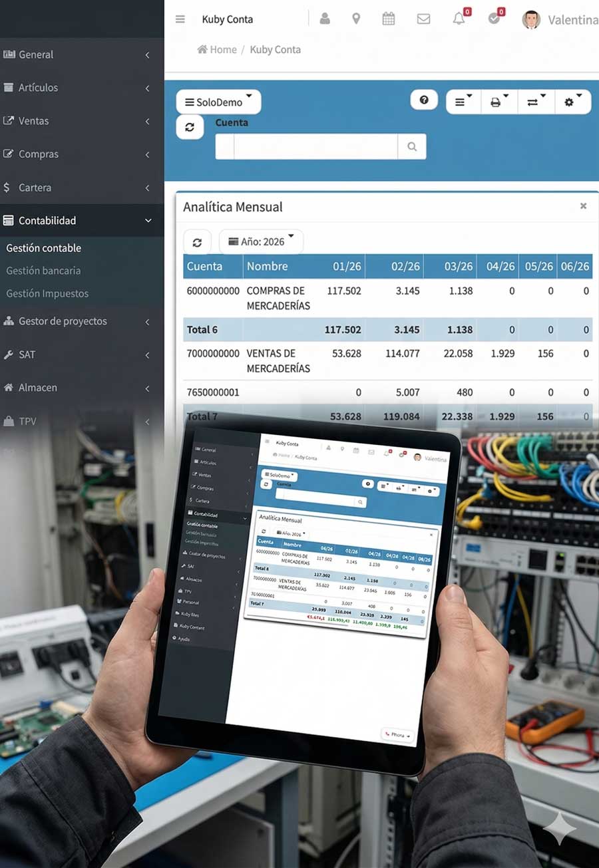Select account 6000000000 in the large table
599x868 pixels.
(x=213, y=291)
